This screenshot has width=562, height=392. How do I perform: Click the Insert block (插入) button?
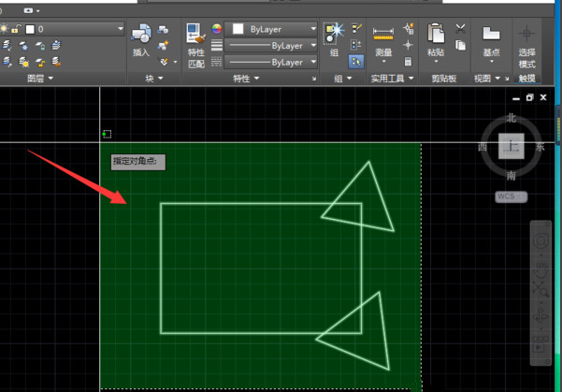click(x=140, y=41)
